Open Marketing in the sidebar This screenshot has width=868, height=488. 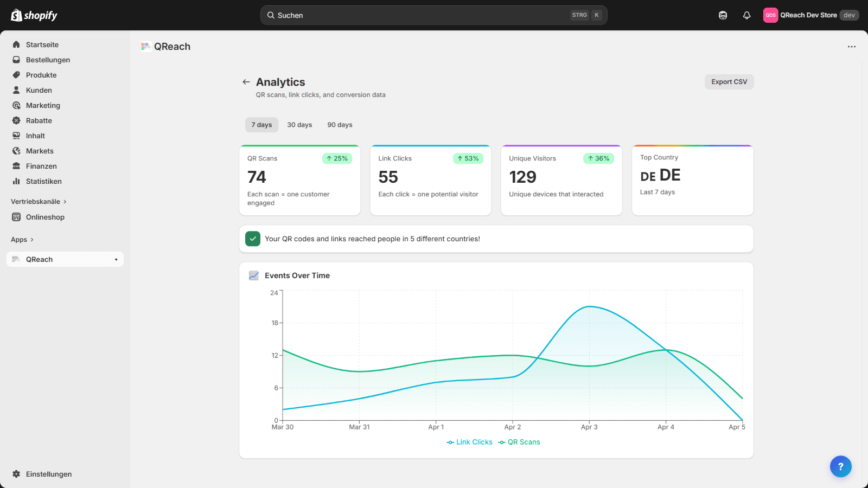point(43,105)
